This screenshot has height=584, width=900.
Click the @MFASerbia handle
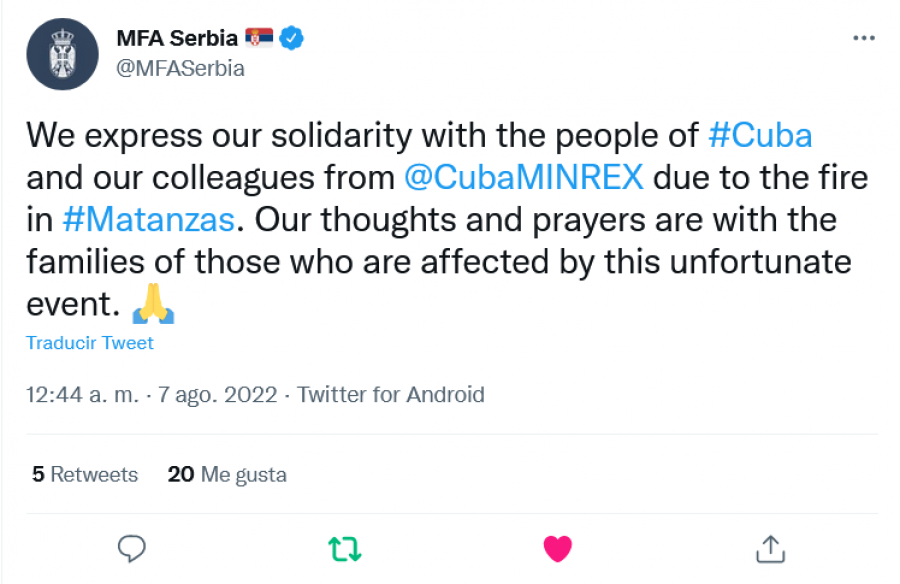180,68
